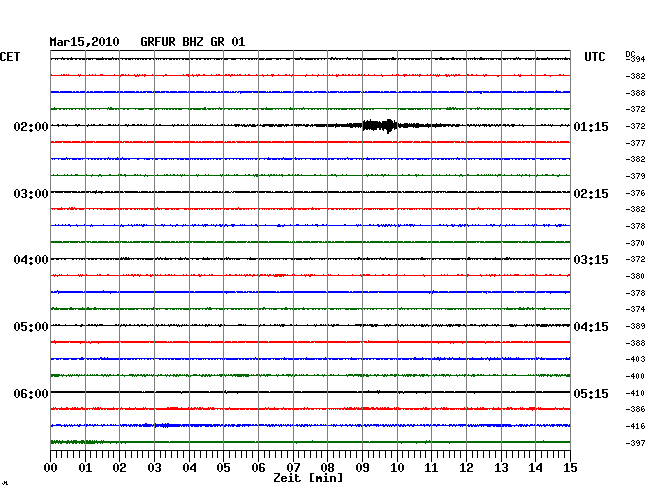Click the station title GRFUR BHZ GR 01

(193, 42)
